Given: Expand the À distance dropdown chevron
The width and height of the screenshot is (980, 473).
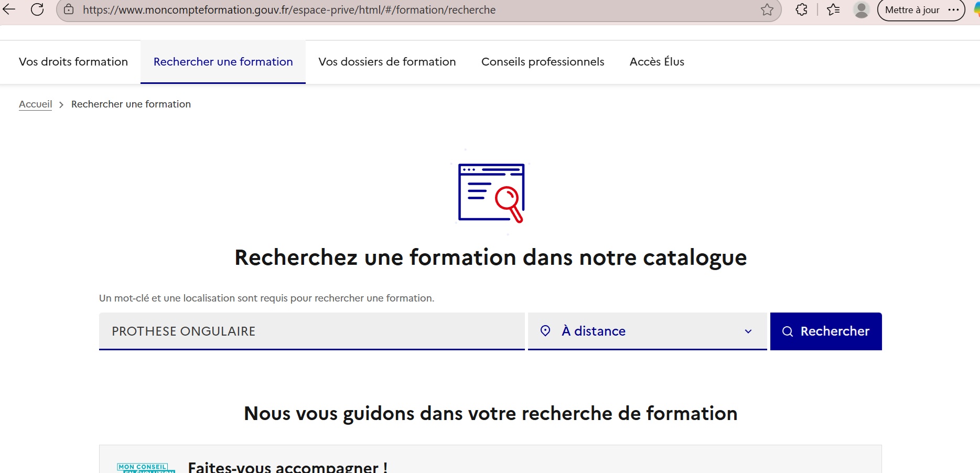Looking at the screenshot, I should (x=748, y=331).
